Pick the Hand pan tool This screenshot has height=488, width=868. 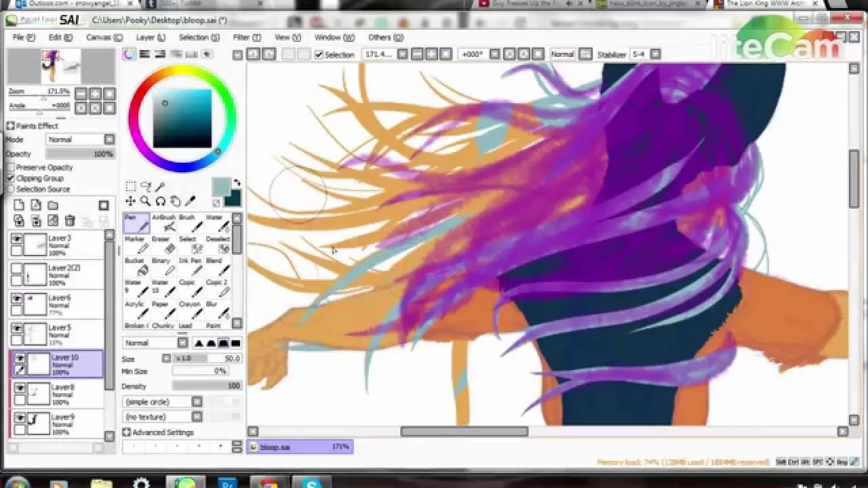[175, 201]
